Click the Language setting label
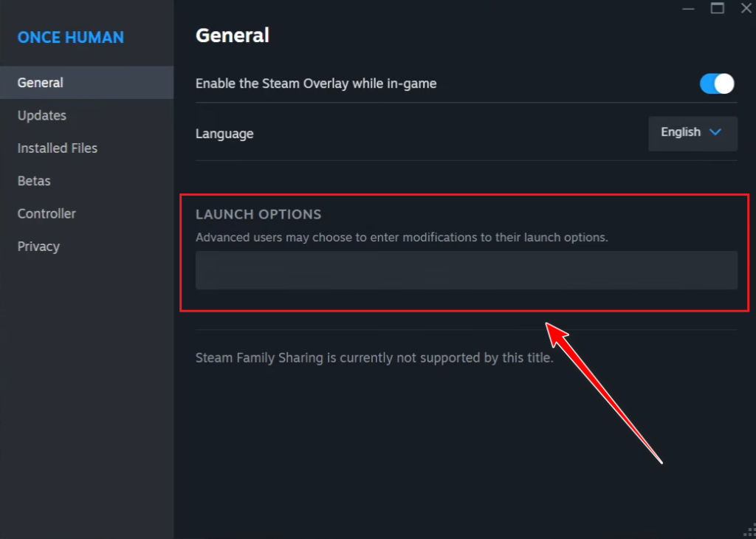 [224, 134]
